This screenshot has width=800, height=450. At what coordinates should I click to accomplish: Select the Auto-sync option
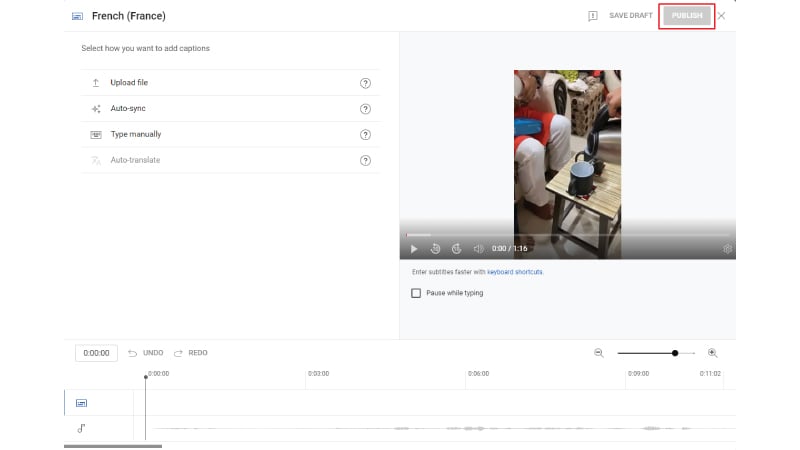[x=230, y=109]
